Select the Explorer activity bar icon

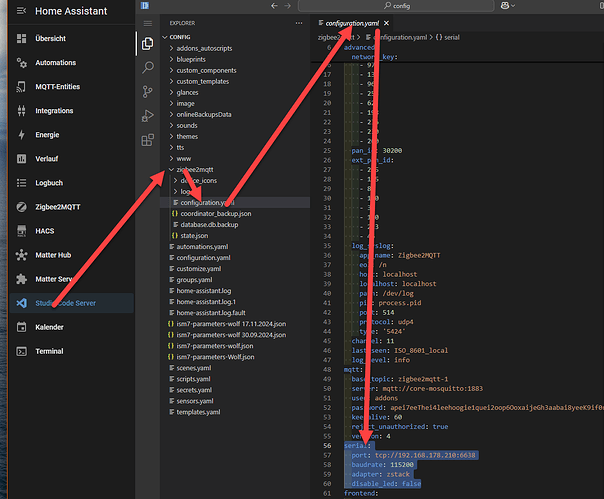tap(148, 44)
